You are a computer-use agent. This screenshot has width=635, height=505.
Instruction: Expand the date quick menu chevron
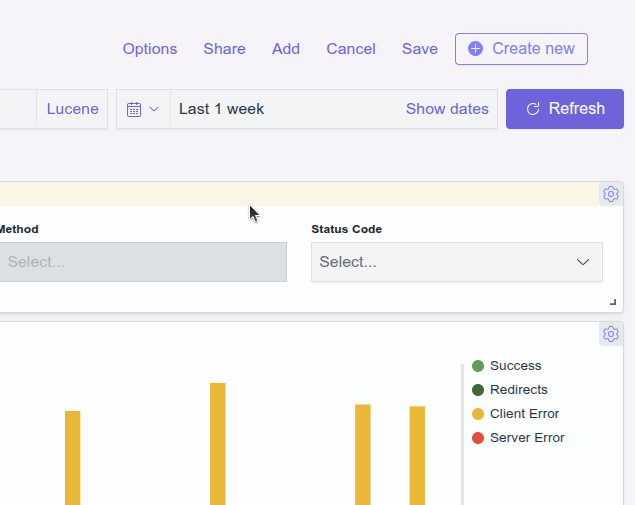point(154,109)
